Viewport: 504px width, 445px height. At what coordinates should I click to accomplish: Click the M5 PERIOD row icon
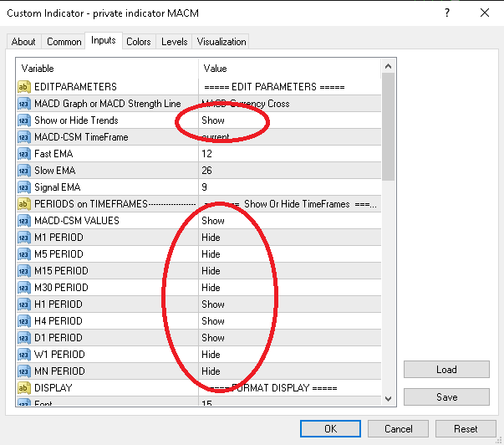(24, 254)
